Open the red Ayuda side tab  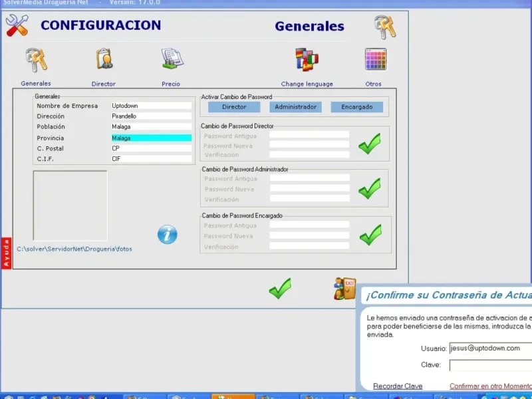coord(6,253)
